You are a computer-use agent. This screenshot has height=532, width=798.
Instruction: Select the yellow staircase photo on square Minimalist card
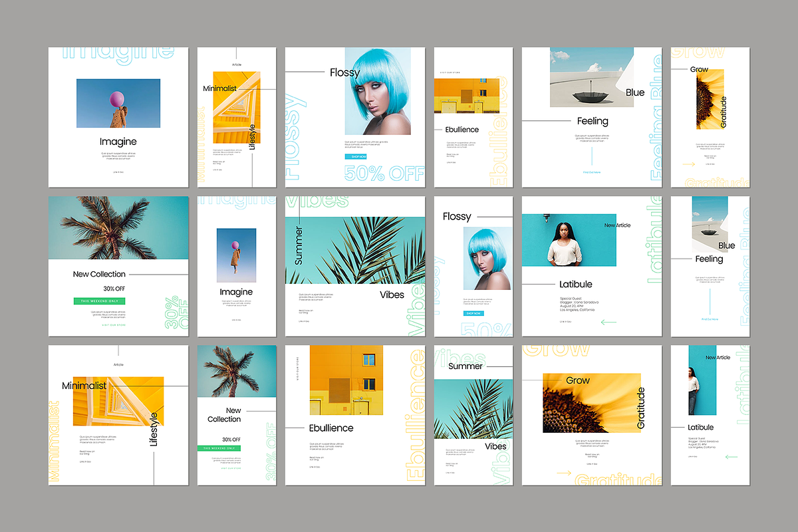[118, 401]
